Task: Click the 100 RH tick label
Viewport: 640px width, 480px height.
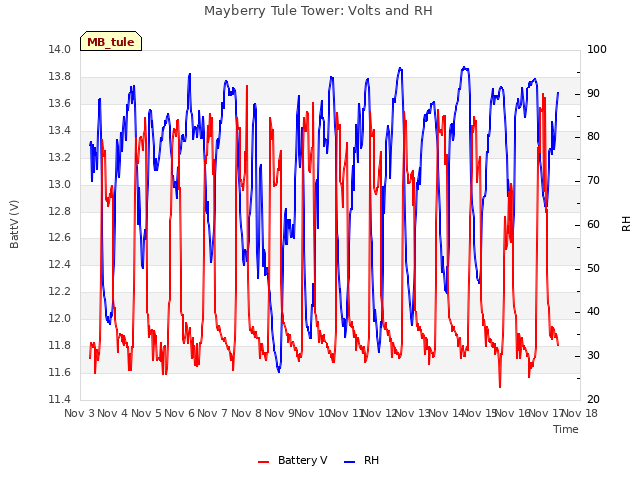Action: click(597, 49)
